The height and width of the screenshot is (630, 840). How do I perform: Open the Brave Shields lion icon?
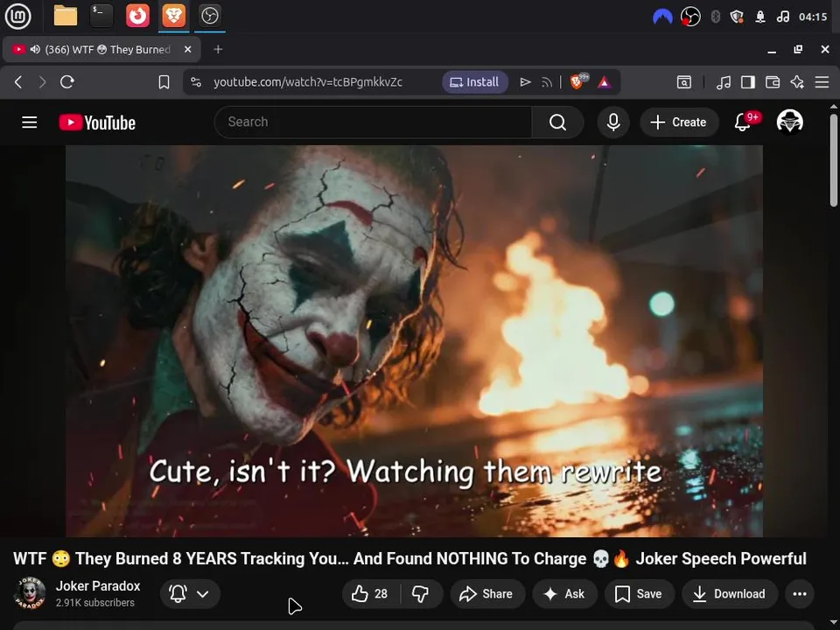578,82
